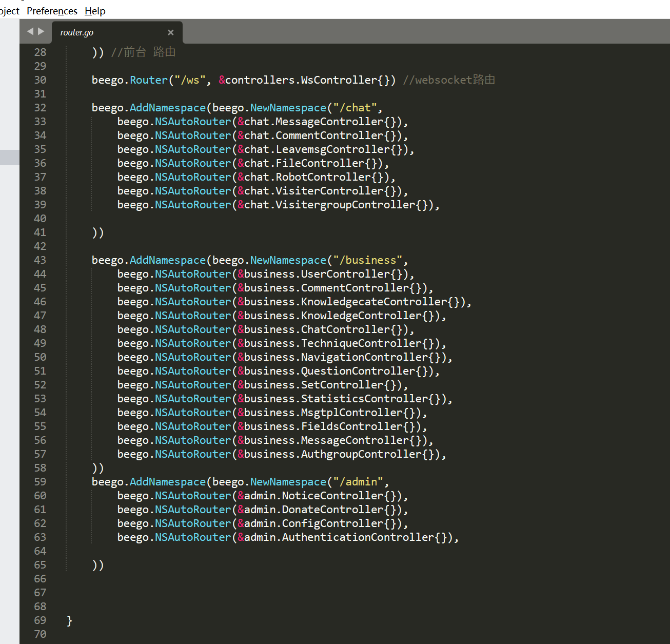Viewport: 670px width, 644px height.
Task: Click chat.MessageController on line 33
Action: click(x=313, y=122)
